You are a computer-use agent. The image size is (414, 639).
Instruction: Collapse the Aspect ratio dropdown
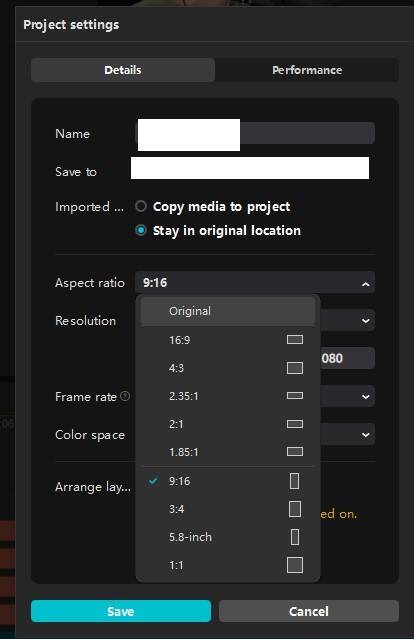[x=366, y=284]
